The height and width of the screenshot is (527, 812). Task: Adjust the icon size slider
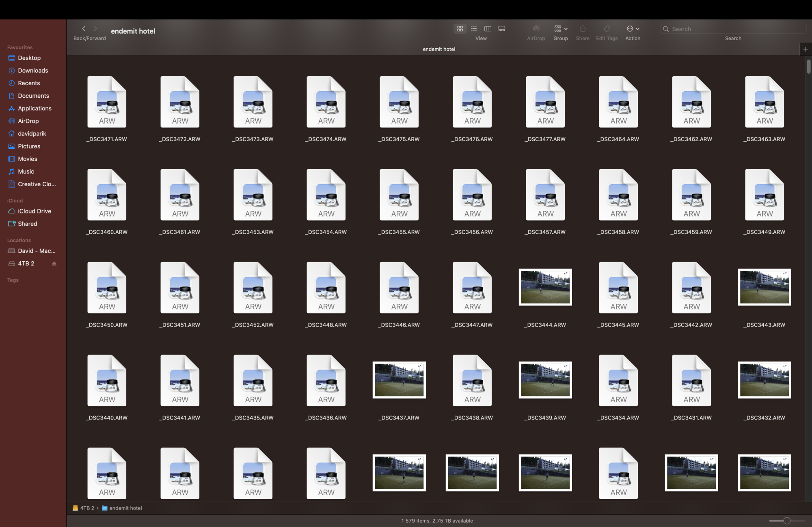pos(786,521)
